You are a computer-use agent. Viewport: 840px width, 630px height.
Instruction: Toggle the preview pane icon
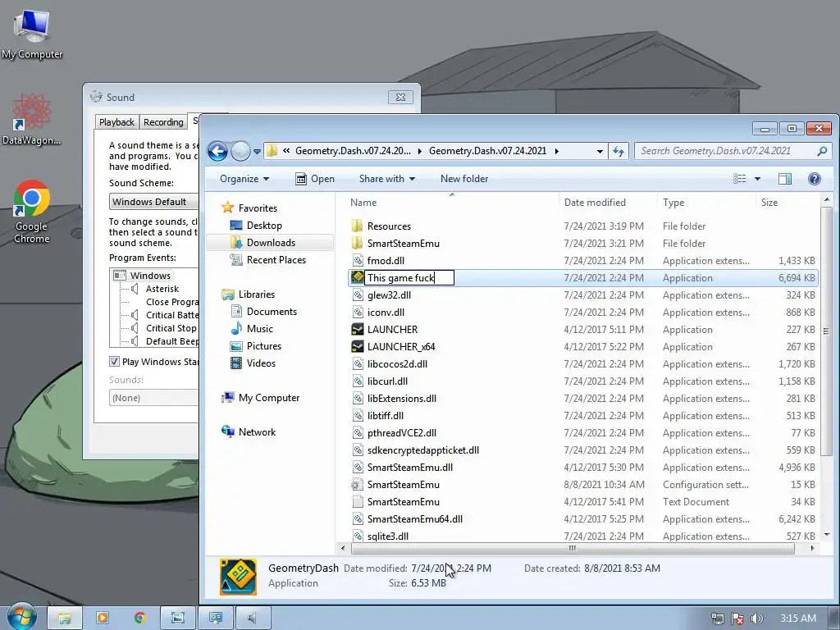point(785,179)
